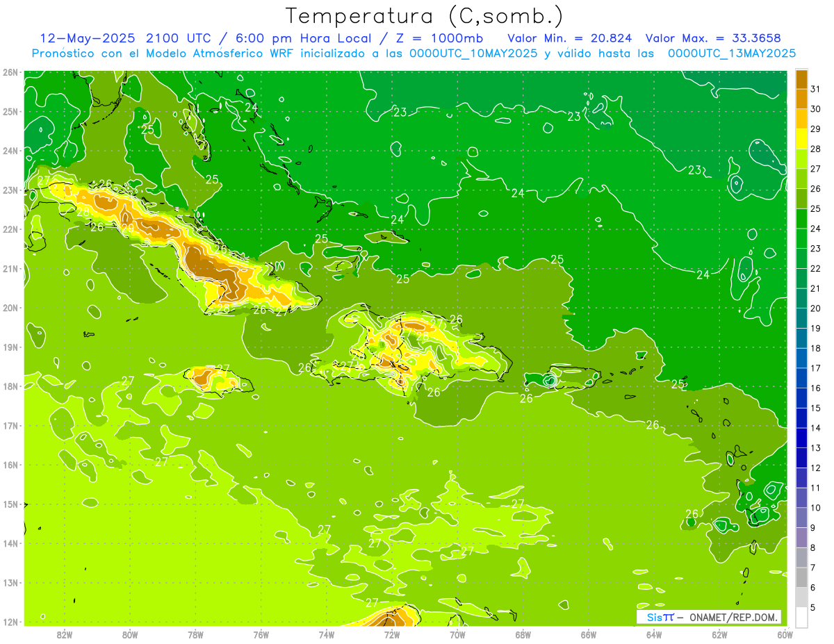Click the blue legend color between 16 and 17

coord(801,378)
